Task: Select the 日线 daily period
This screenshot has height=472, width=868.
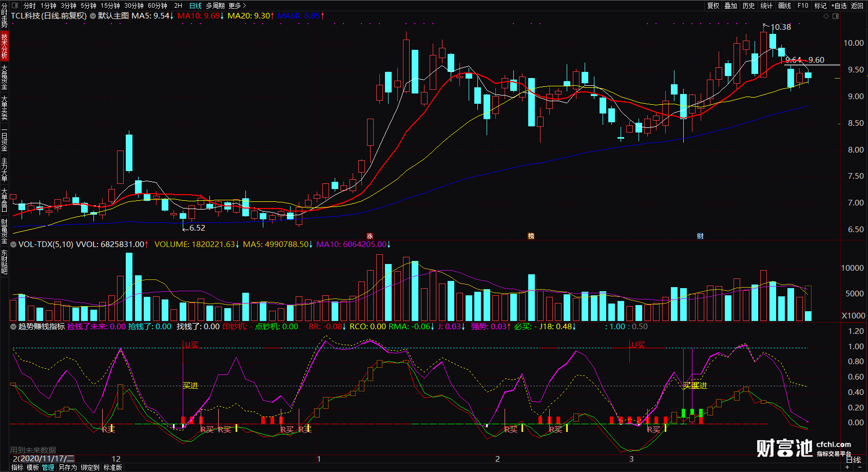Action: click(196, 6)
